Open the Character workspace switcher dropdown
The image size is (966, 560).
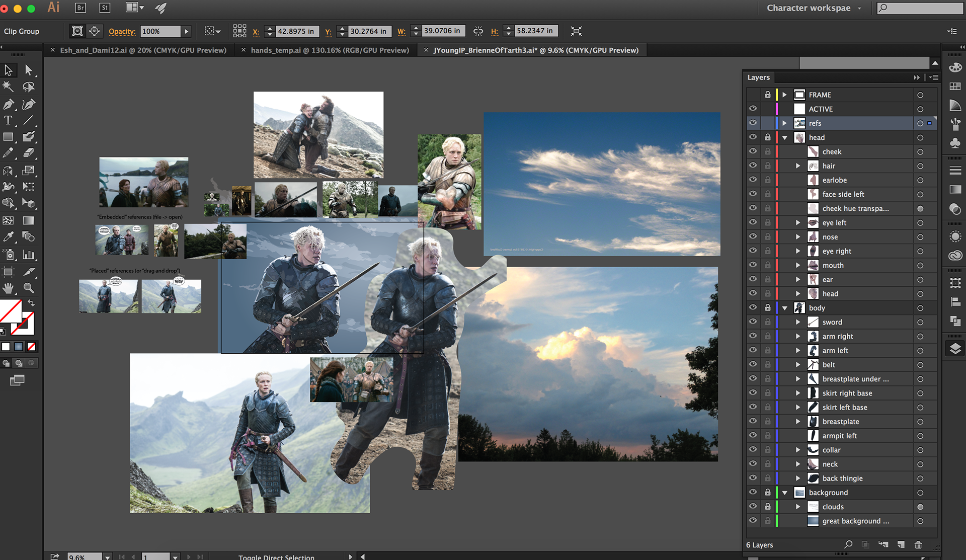point(814,8)
